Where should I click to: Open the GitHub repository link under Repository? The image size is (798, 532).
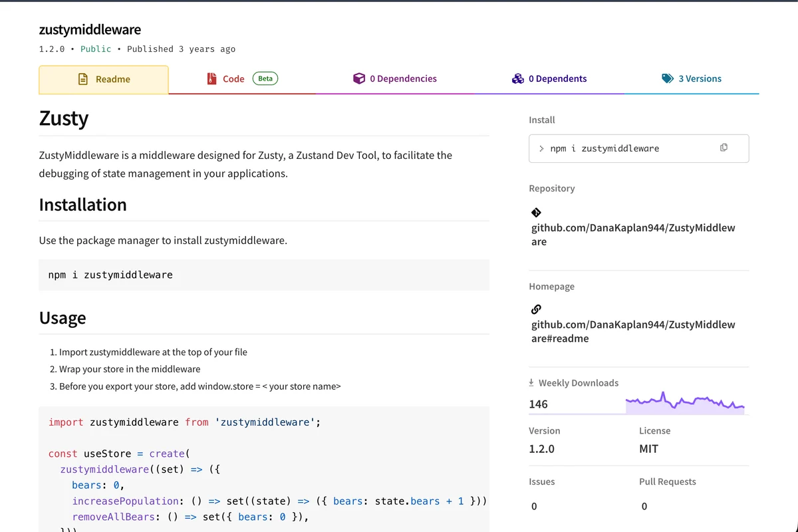pos(633,234)
